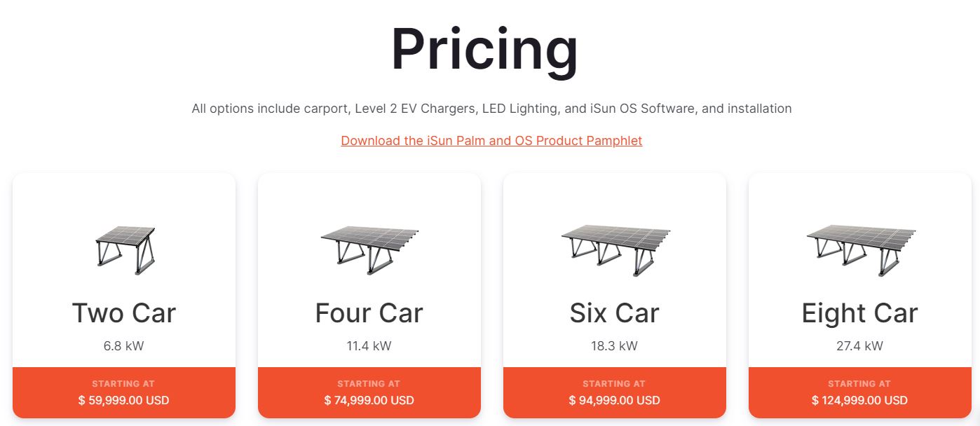Select the Six Car heading

coord(615,312)
